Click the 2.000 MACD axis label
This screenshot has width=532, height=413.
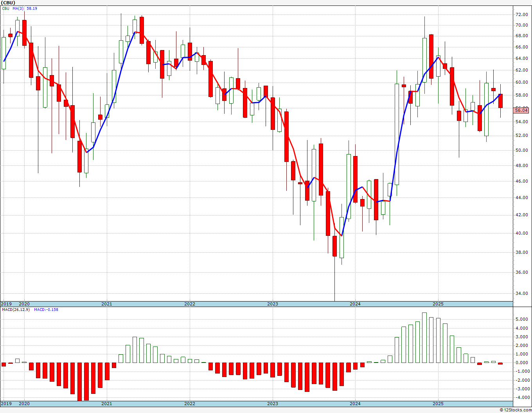pyautogui.click(x=522, y=345)
